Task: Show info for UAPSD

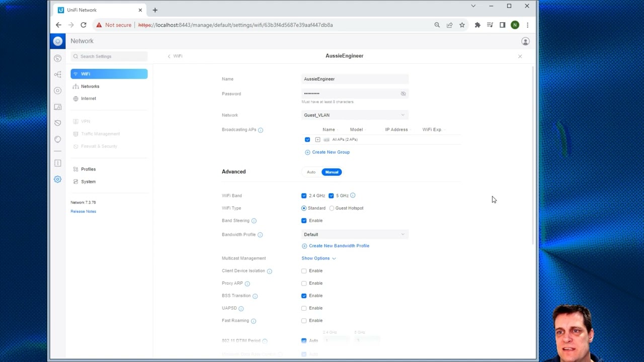Action: 241,308
